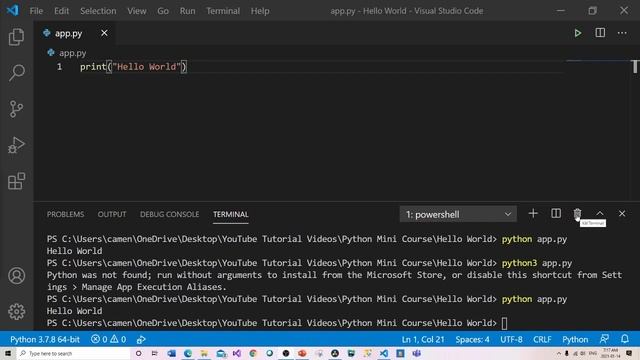Split the terminal pane
The image size is (640, 360).
[x=556, y=213]
